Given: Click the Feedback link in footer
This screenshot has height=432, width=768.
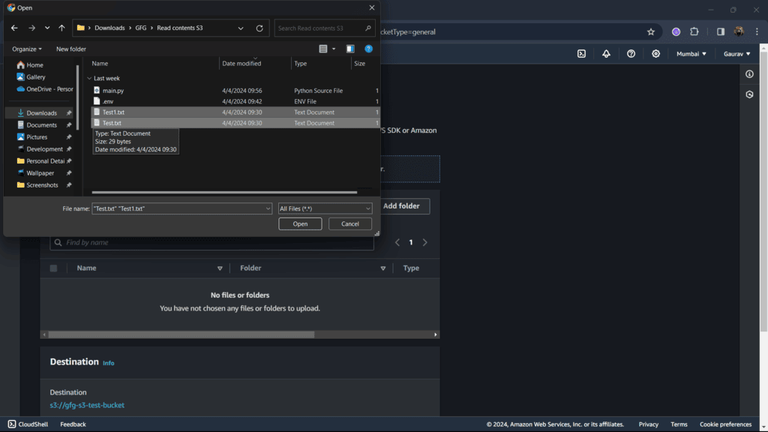Looking at the screenshot, I should (x=73, y=424).
